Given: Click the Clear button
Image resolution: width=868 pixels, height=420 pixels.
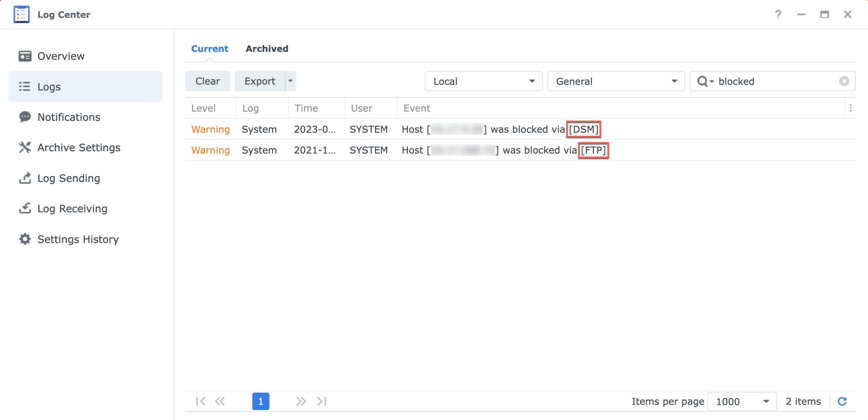Looking at the screenshot, I should (207, 81).
